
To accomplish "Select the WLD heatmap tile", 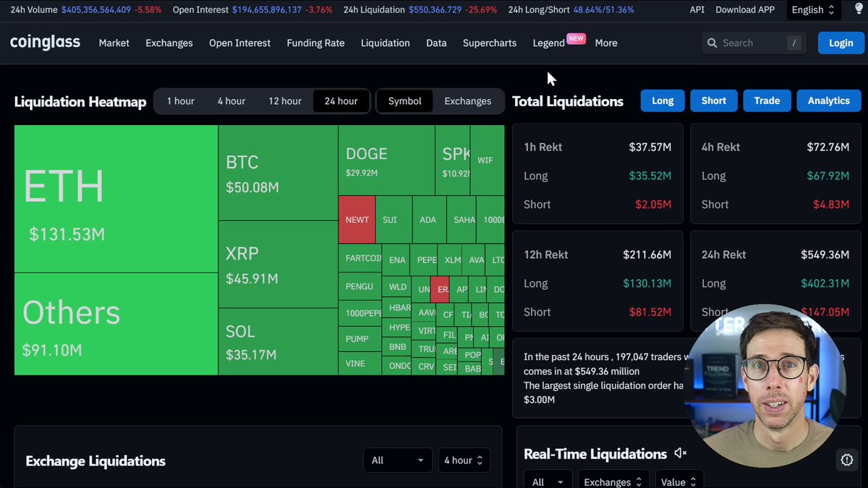I will [x=397, y=287].
